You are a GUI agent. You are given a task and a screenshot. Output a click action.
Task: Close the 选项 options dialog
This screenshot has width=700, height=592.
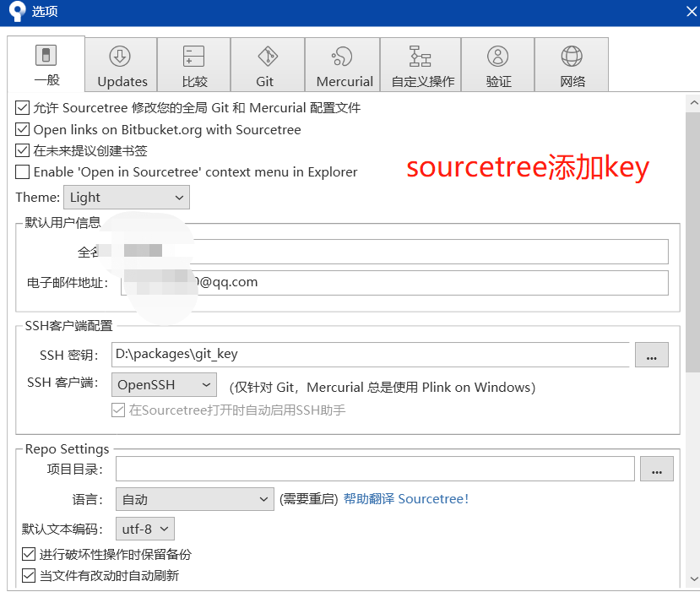pyautogui.click(x=692, y=11)
